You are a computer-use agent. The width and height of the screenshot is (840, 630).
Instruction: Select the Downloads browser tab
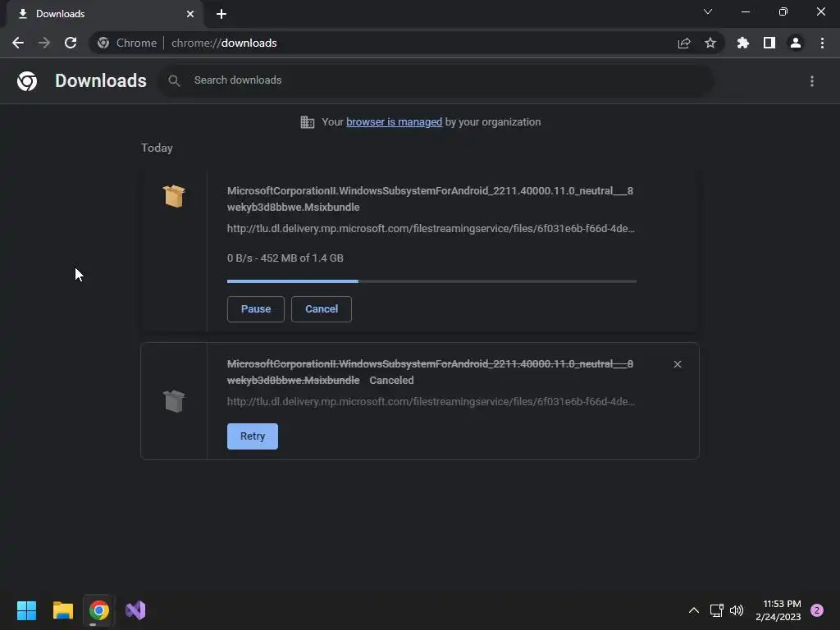105,14
